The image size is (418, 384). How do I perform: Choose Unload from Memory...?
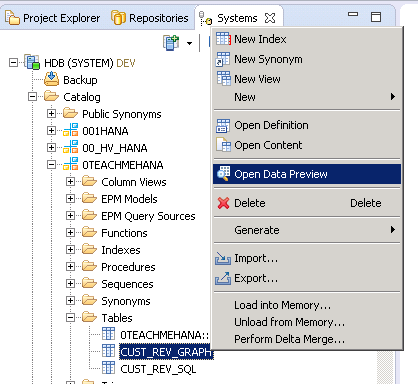tap(307, 322)
